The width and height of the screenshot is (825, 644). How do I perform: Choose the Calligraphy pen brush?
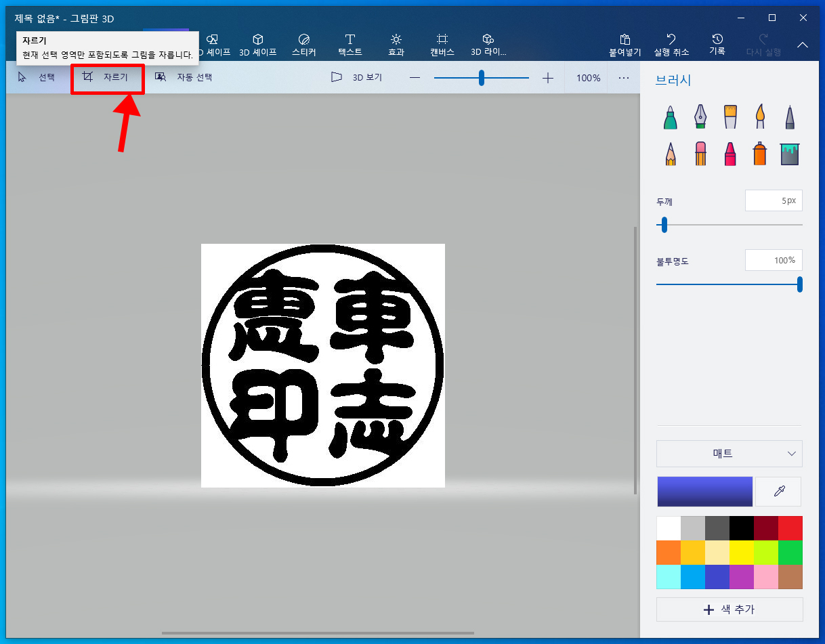700,117
